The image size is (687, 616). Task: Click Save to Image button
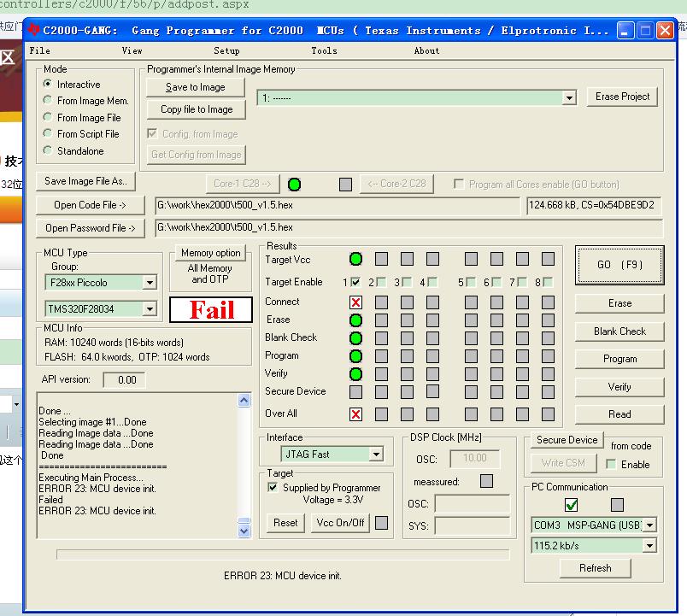196,87
